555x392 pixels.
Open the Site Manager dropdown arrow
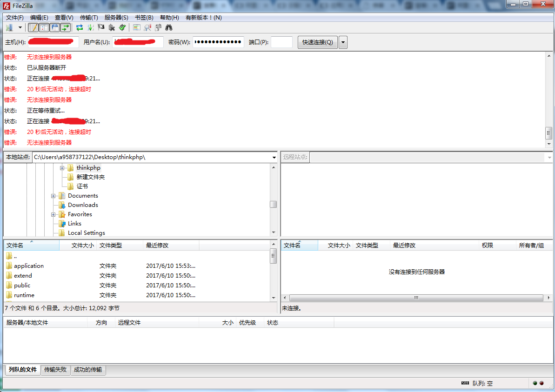[20, 27]
